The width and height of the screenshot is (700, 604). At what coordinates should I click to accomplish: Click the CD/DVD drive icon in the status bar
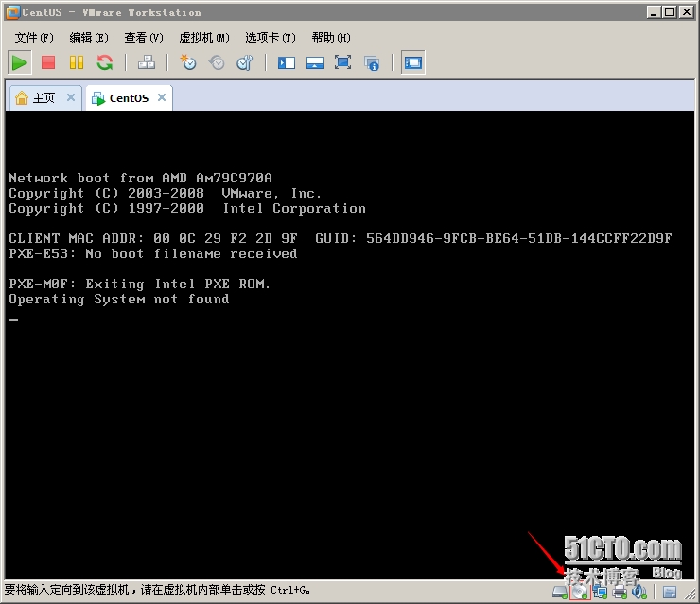point(580,592)
